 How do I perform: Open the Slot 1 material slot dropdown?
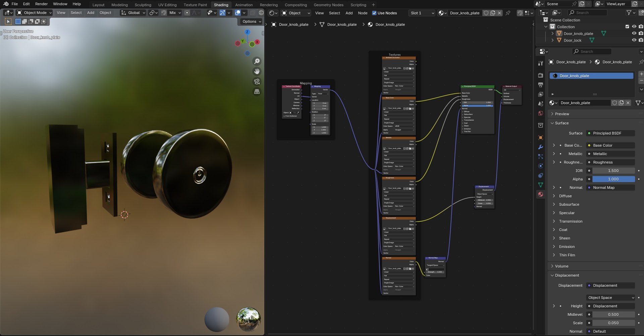tap(422, 13)
